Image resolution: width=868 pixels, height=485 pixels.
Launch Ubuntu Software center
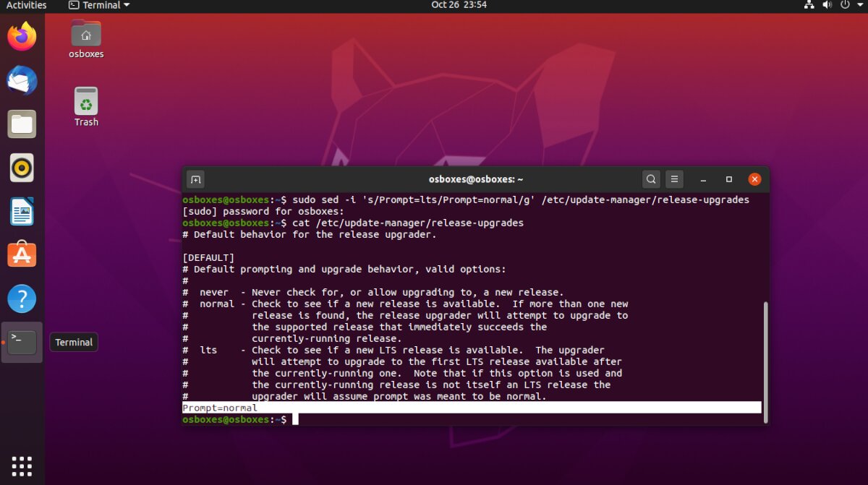click(x=22, y=254)
